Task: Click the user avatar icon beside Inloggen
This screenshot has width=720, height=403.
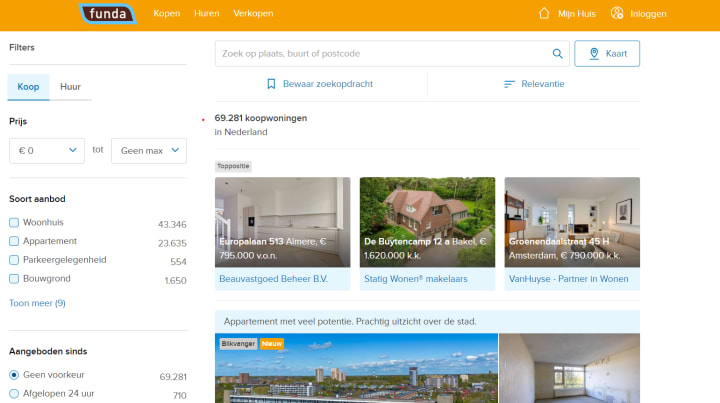Action: click(617, 13)
